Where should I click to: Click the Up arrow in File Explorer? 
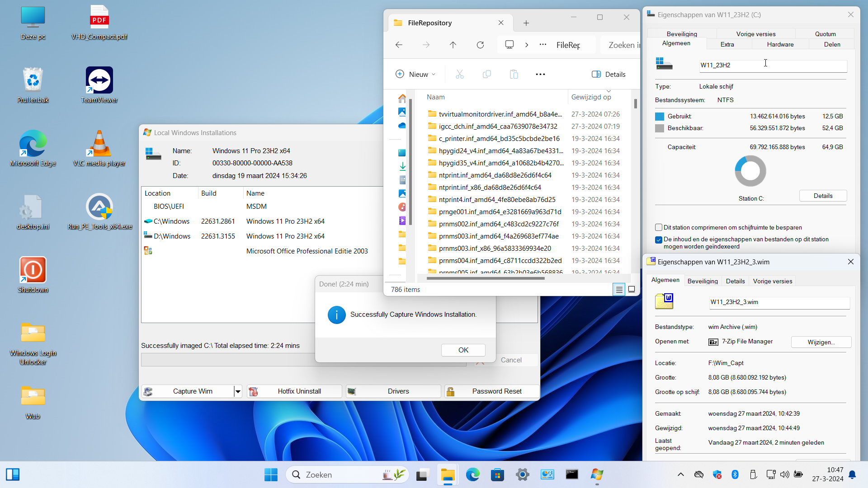click(453, 45)
